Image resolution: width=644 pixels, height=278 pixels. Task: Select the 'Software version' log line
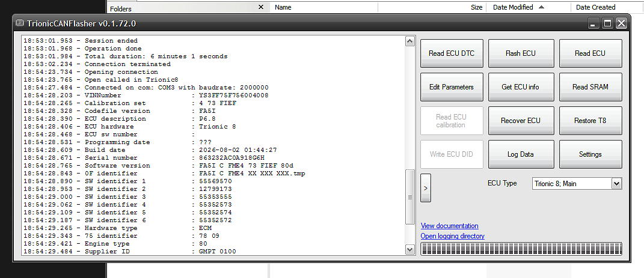pos(158,166)
